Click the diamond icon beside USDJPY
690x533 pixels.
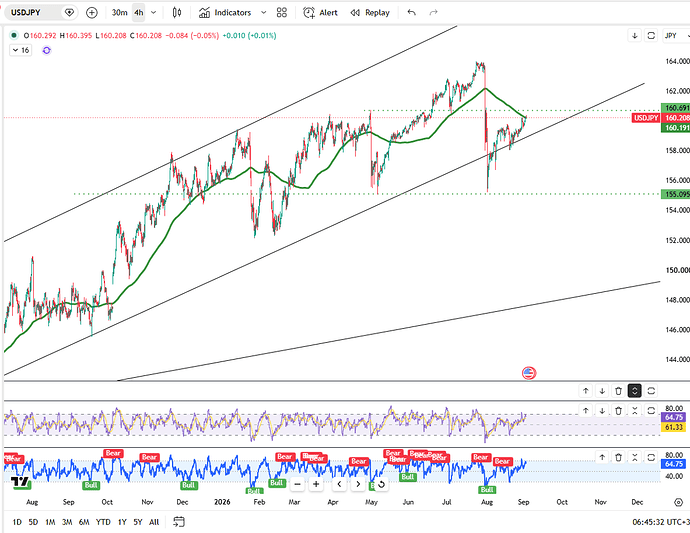pos(69,12)
